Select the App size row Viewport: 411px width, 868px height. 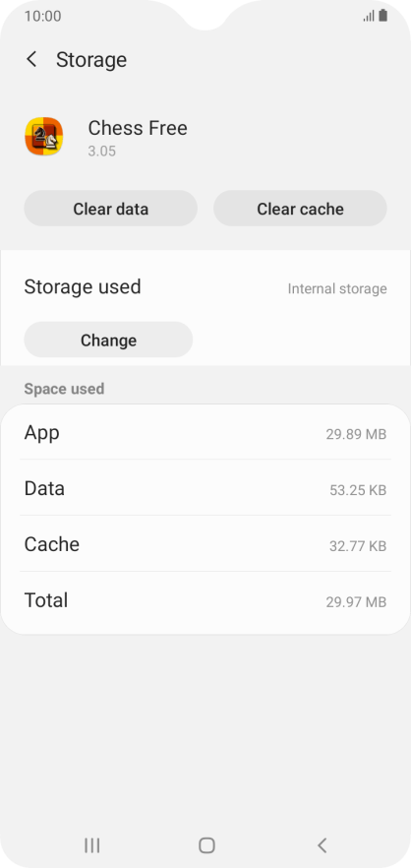[x=205, y=432]
